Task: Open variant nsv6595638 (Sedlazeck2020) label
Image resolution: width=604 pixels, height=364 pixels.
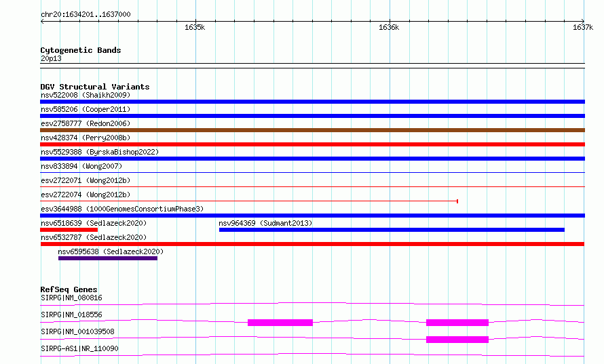Action: point(111,251)
